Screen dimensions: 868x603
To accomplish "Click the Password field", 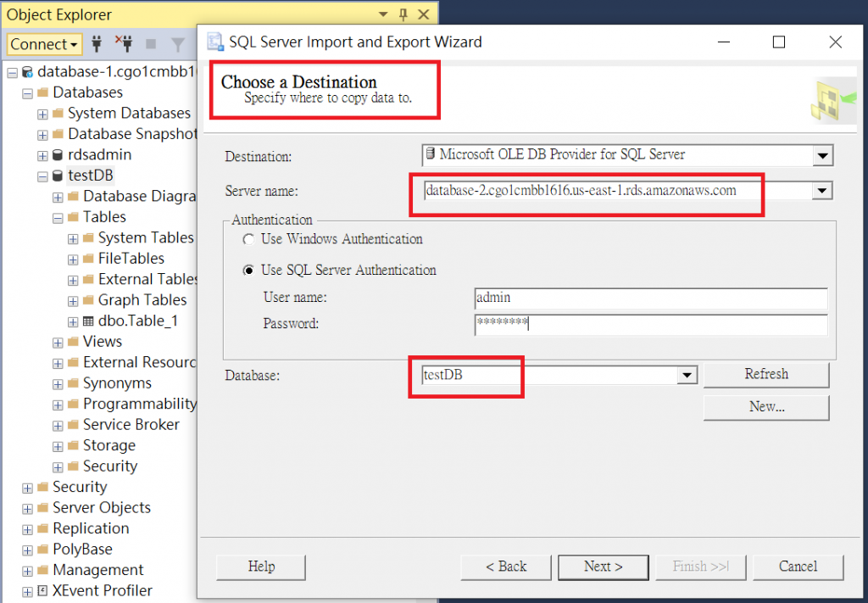I will (651, 325).
